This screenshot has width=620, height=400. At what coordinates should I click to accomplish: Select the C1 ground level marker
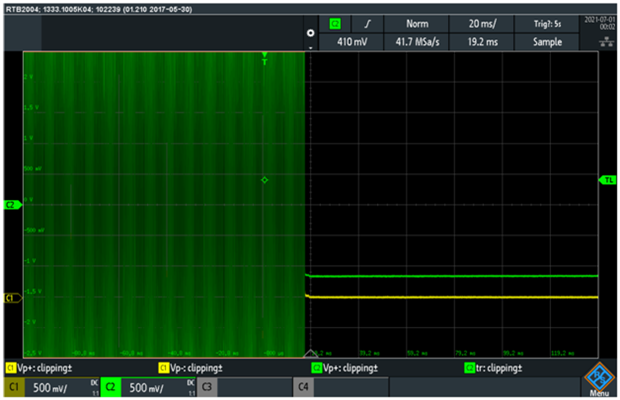pyautogui.click(x=12, y=298)
